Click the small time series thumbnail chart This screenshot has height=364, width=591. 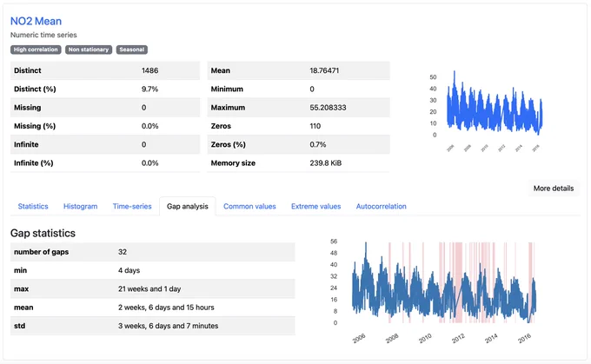488,110
